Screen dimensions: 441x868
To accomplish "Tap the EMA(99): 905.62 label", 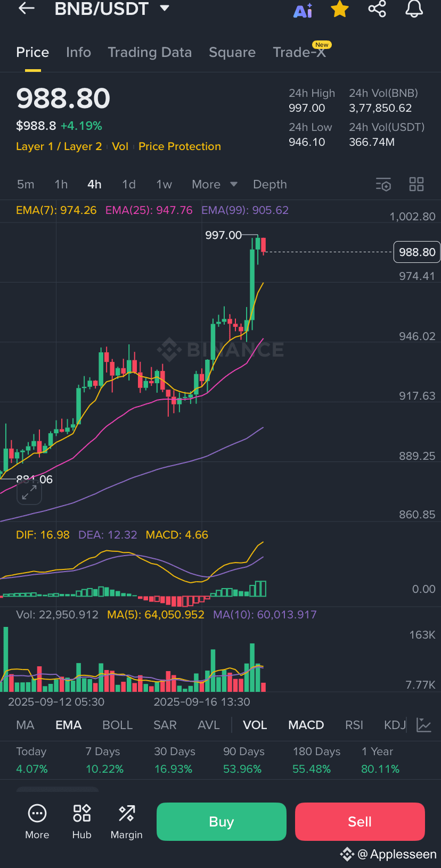I will [245, 210].
